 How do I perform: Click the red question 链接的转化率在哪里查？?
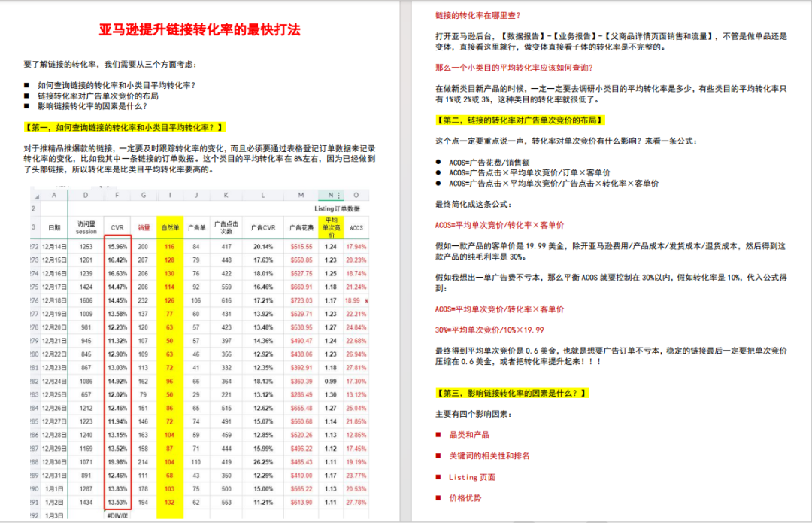click(x=478, y=16)
